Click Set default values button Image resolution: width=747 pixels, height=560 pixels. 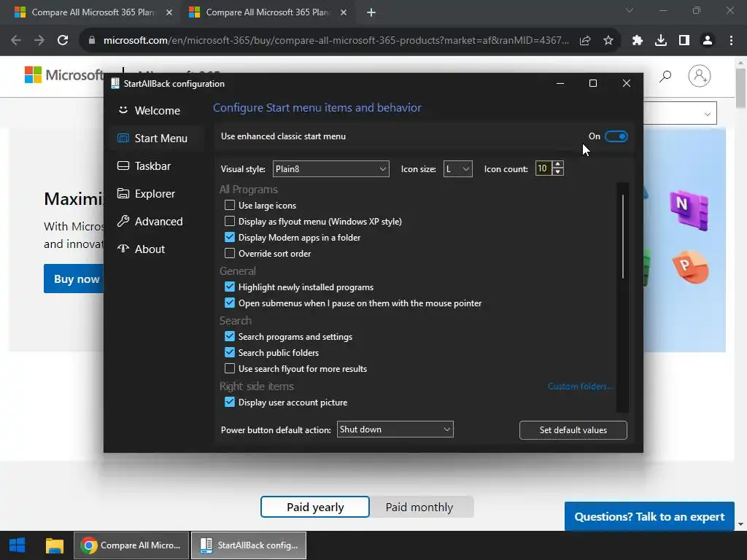[573, 430]
